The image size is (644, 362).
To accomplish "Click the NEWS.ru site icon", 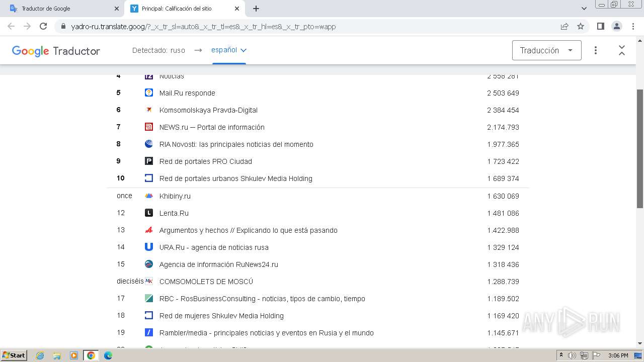I will tap(149, 127).
